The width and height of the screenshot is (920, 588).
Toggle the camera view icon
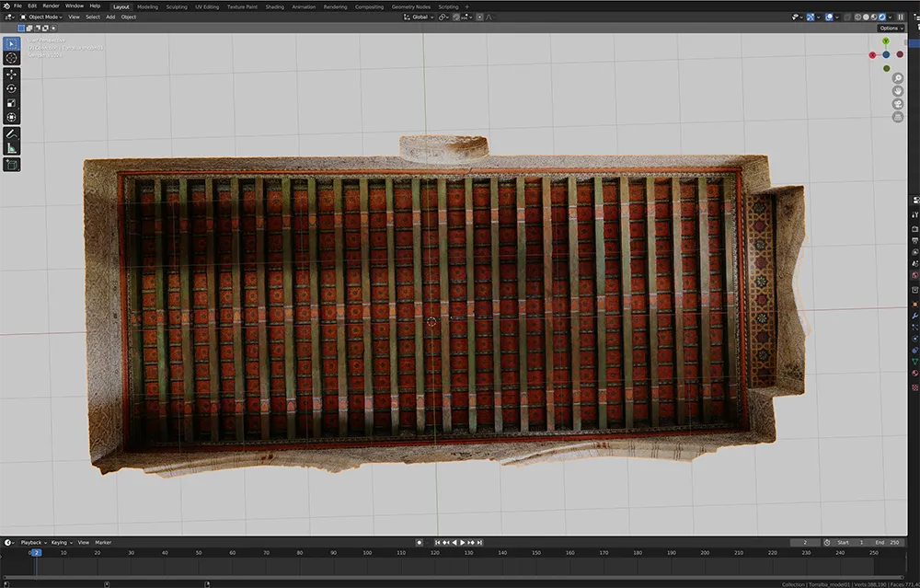coord(898,104)
